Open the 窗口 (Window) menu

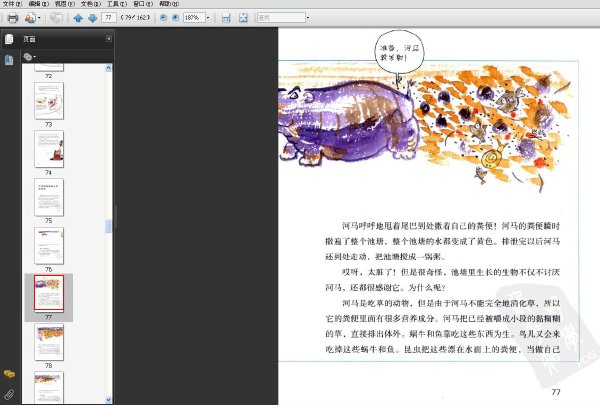click(143, 4)
